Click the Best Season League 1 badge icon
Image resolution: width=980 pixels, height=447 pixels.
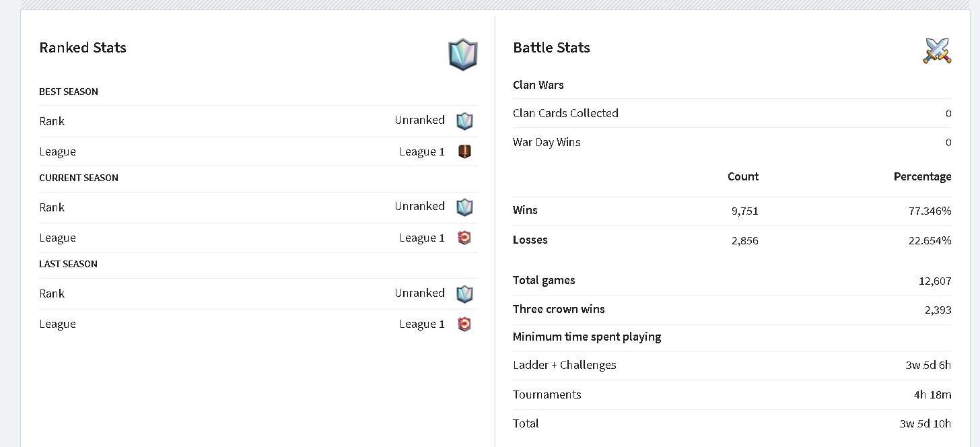[x=464, y=151]
